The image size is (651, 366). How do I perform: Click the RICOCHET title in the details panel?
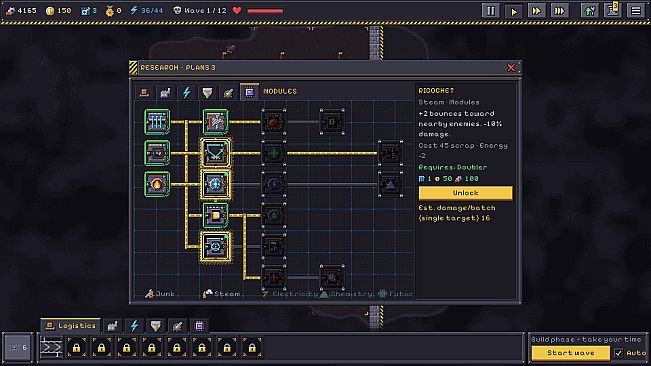pos(436,90)
